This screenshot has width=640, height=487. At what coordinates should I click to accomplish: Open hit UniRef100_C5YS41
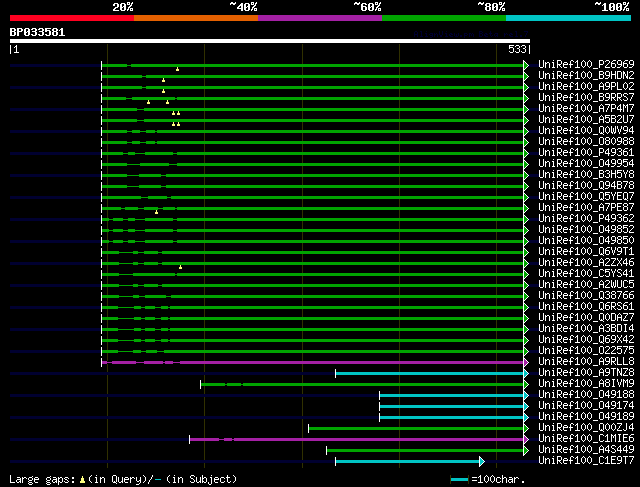coord(586,274)
